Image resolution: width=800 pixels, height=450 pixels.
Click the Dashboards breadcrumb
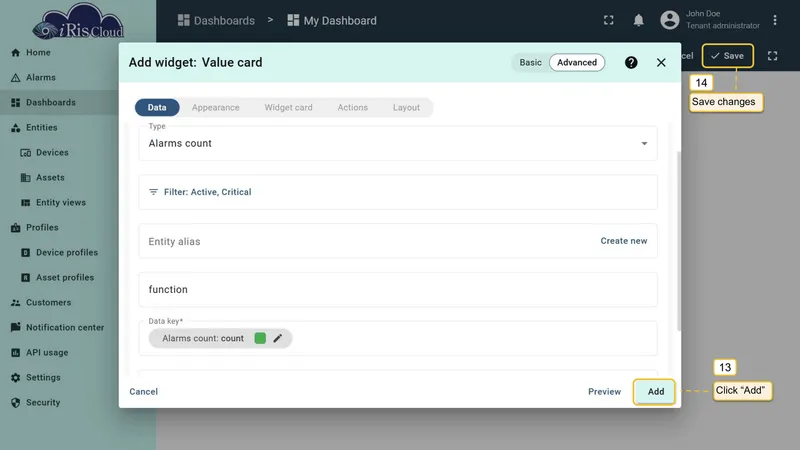[216, 20]
